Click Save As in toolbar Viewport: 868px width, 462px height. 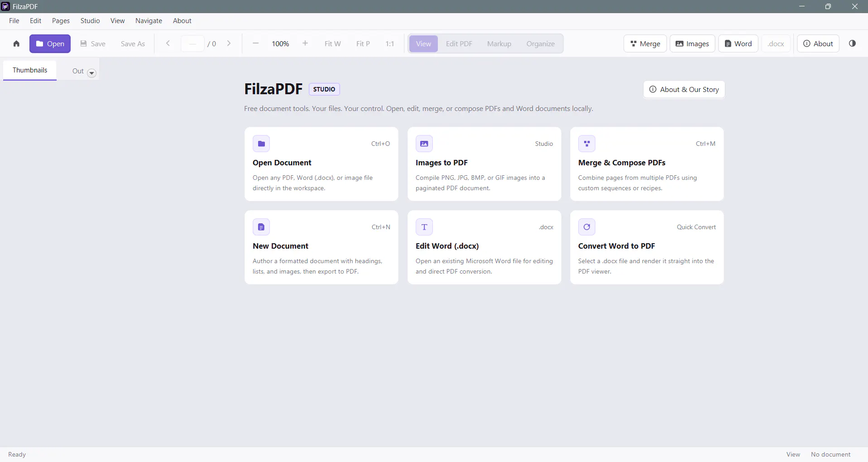pos(133,43)
